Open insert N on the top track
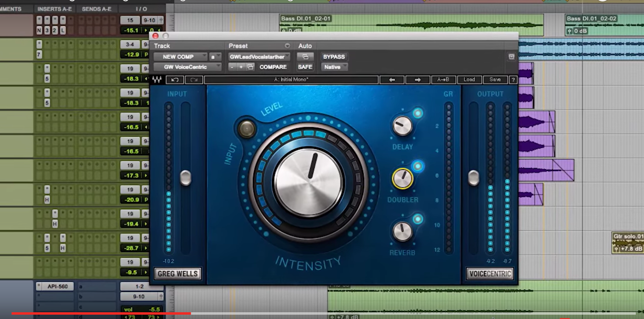Screen dimensions: 644x319 39,30
